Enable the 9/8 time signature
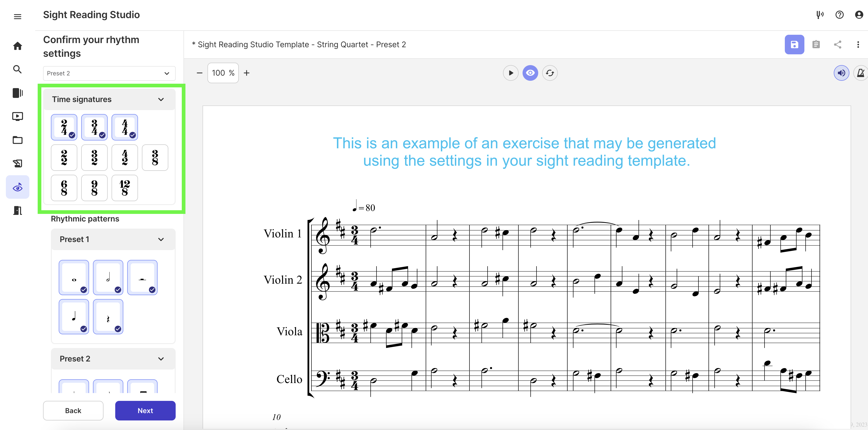 94,188
